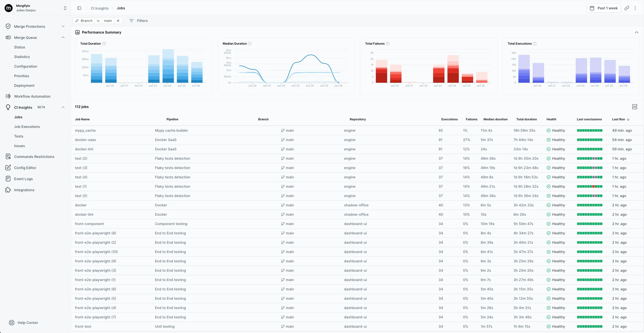View Event Logs via its sidebar icon
The width and height of the screenshot is (644, 333).
click(8, 179)
